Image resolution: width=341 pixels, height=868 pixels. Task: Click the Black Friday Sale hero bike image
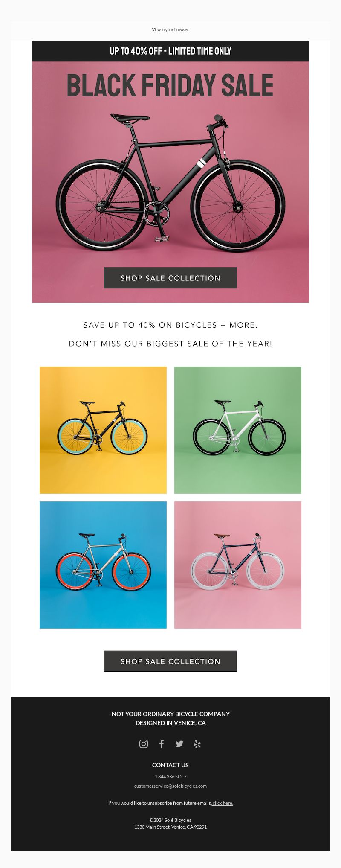point(170,182)
